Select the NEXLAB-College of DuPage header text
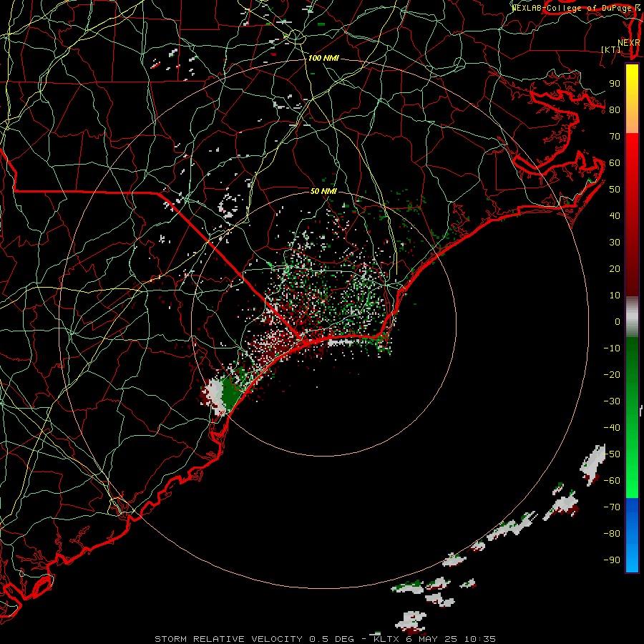This screenshot has width=644, height=644. coord(572,8)
